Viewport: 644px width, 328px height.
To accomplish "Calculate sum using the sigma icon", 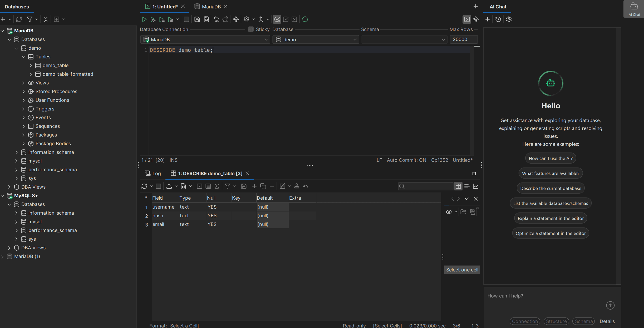I will [x=217, y=186].
